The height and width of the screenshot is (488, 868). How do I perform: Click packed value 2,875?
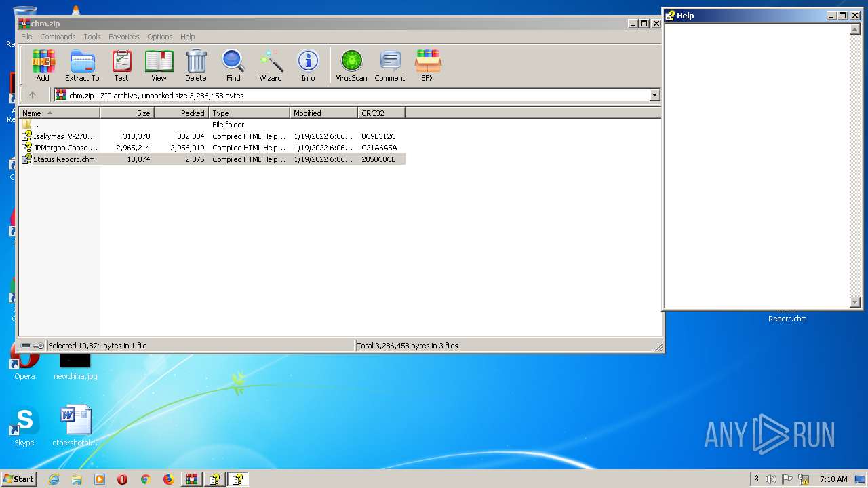(x=195, y=159)
